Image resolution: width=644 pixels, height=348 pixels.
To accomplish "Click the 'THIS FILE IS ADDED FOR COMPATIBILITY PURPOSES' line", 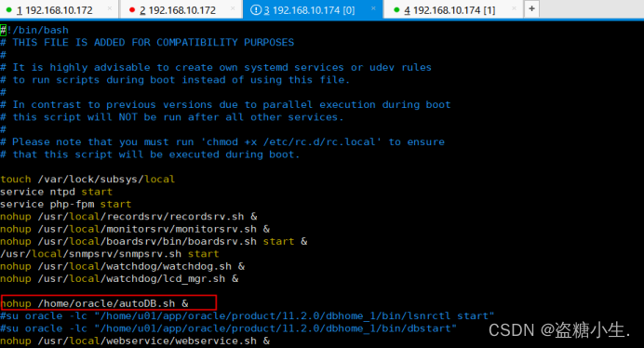I will pos(147,42).
